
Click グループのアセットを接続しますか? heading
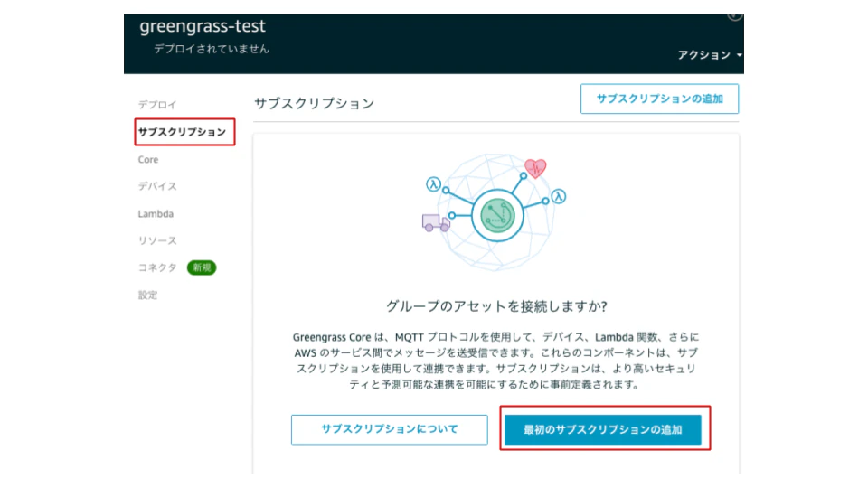(x=496, y=306)
